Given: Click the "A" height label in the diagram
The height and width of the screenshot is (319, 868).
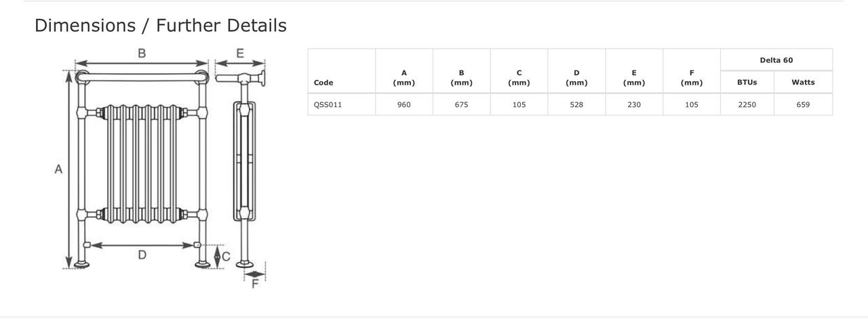Looking at the screenshot, I should 58,169.
